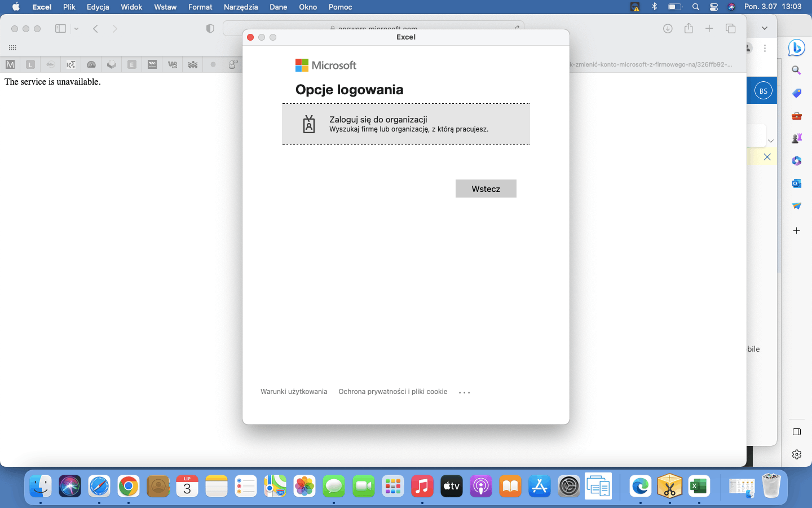Click the L favorite in Safari favorites bar
Image resolution: width=812 pixels, height=508 pixels.
30,64
